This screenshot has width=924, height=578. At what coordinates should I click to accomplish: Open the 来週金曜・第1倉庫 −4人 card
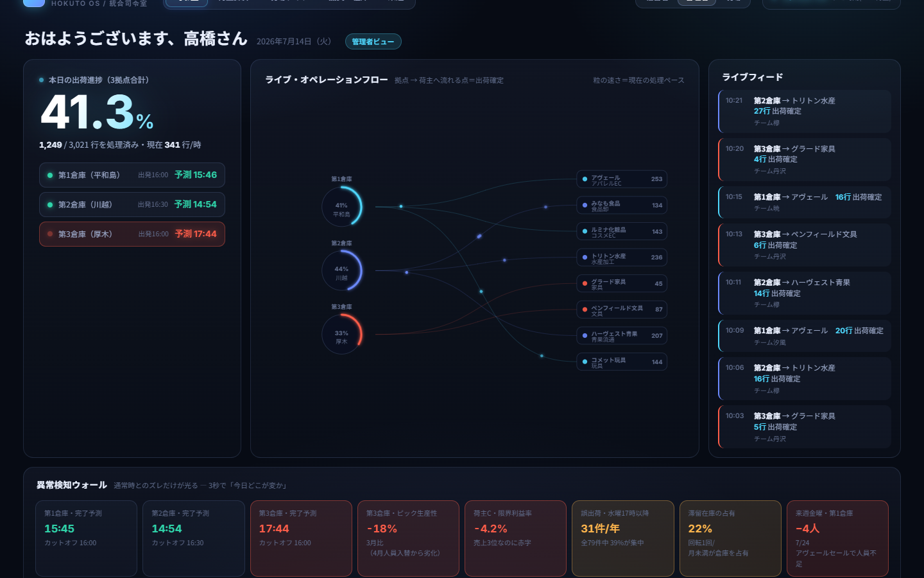[837, 538]
